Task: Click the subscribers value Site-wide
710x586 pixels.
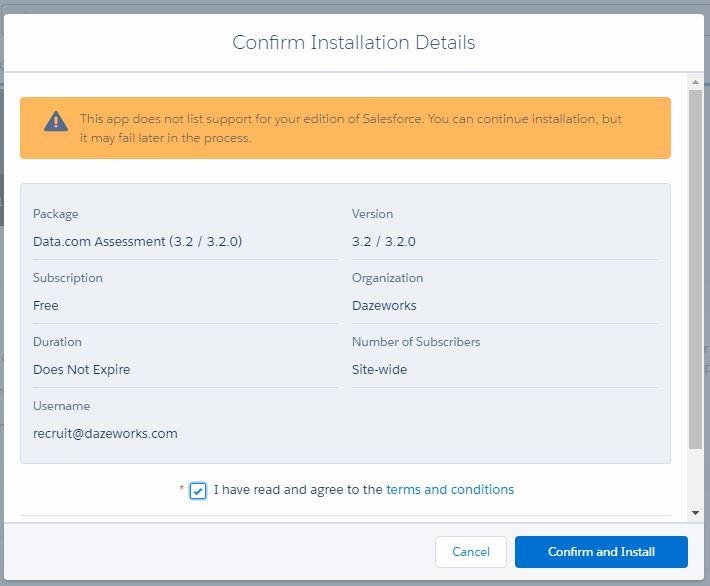Action: click(379, 370)
